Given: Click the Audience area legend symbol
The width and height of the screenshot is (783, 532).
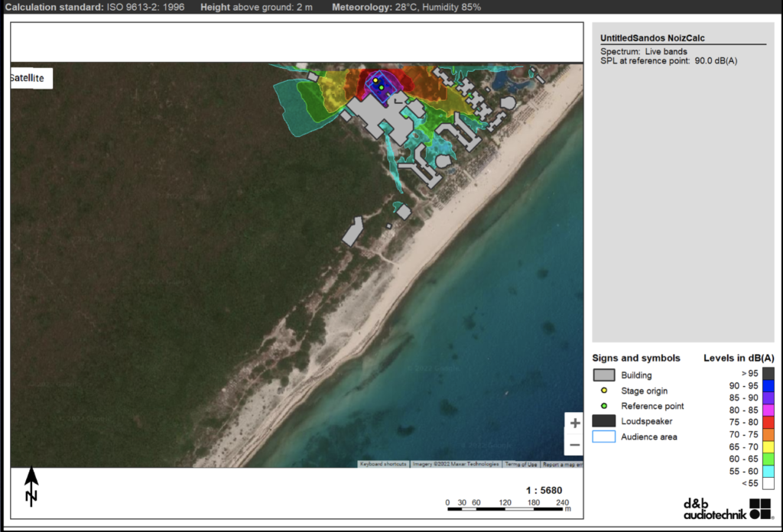Looking at the screenshot, I should click(603, 436).
